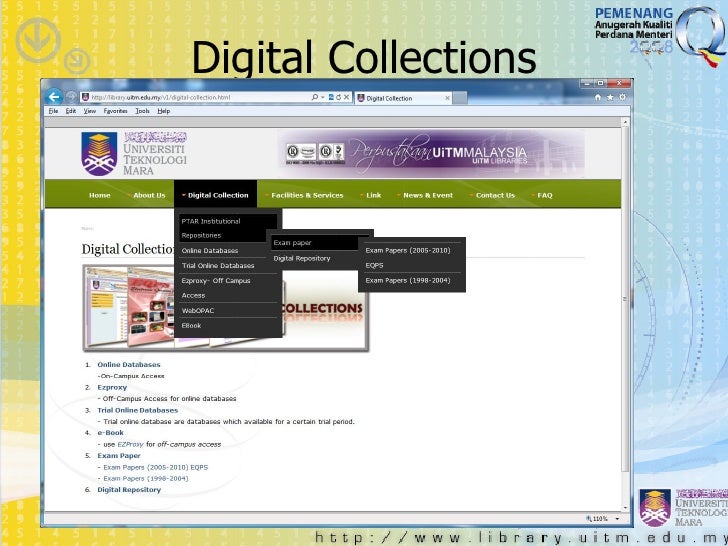Close the Digital Collection browser tab
The width and height of the screenshot is (728, 546).
[x=447, y=98]
